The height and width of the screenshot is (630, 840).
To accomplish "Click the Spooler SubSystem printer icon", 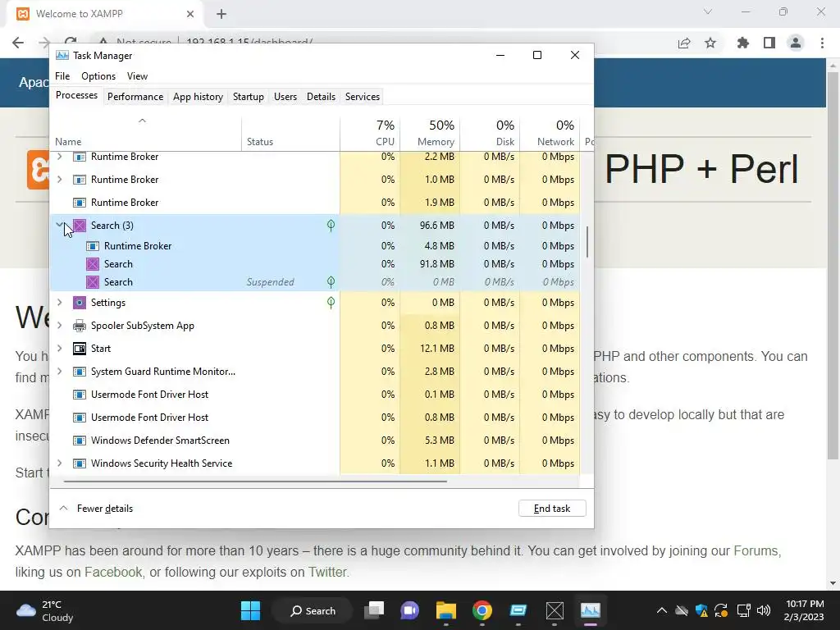I will (80, 326).
